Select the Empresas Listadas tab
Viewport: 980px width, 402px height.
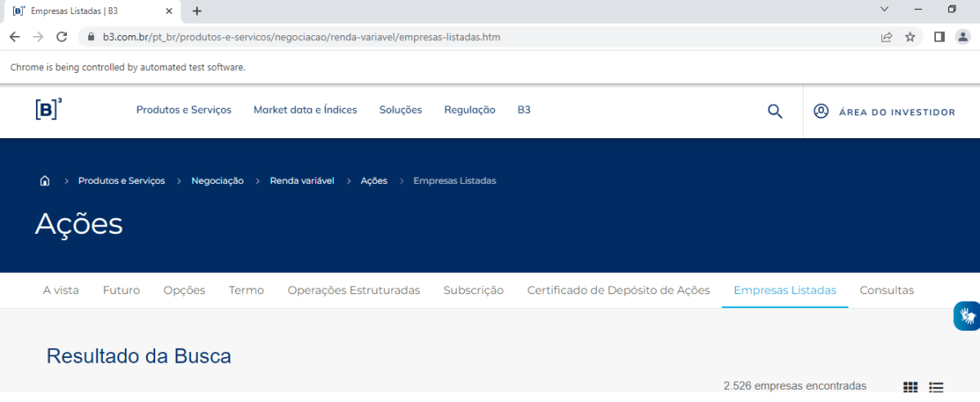click(785, 290)
